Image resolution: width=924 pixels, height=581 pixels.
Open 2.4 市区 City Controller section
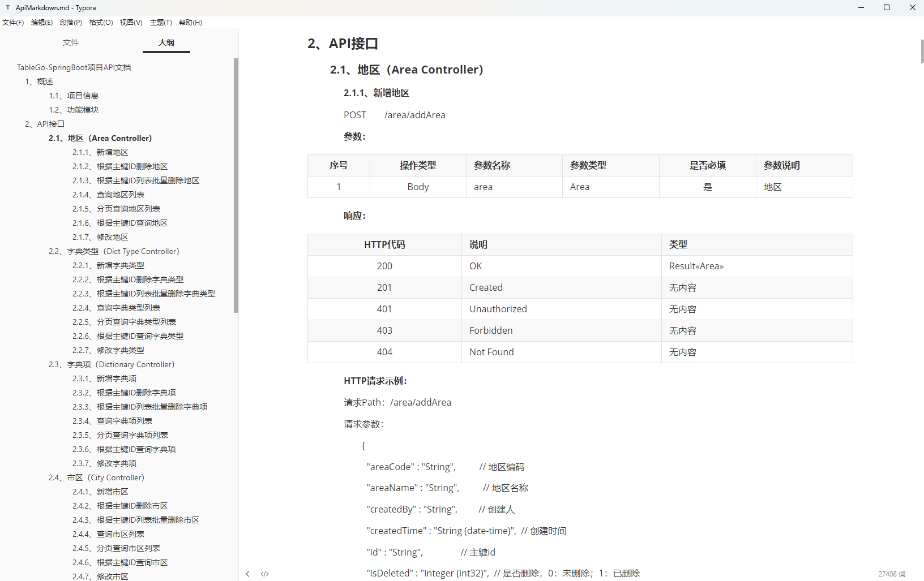[96, 477]
